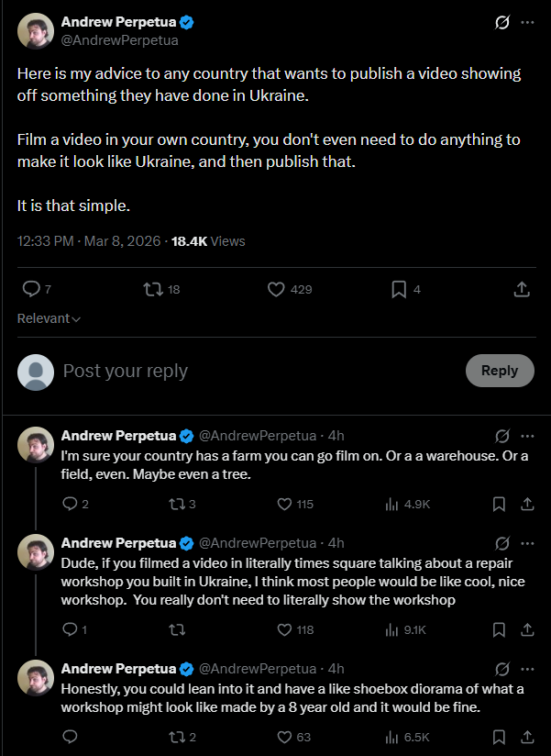The height and width of the screenshot is (756, 551).
Task: Repost the main post with 18 reposts
Action: (x=154, y=289)
